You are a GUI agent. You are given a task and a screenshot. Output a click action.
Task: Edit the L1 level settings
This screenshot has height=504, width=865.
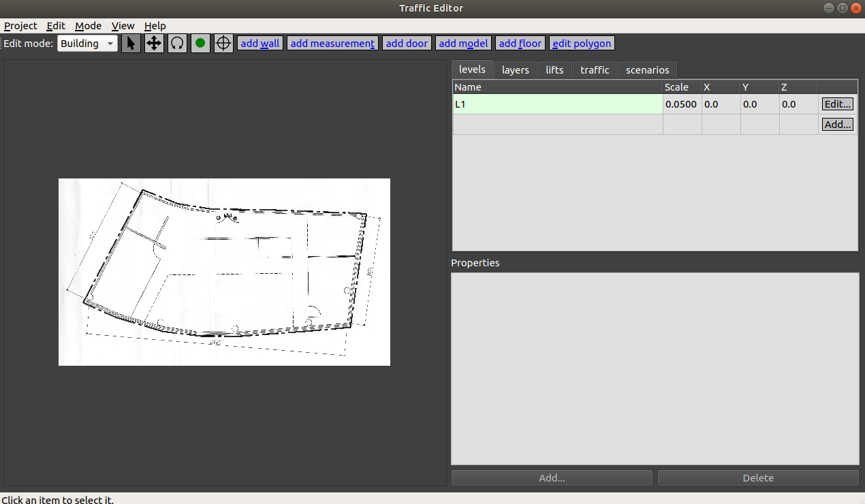[x=837, y=104]
